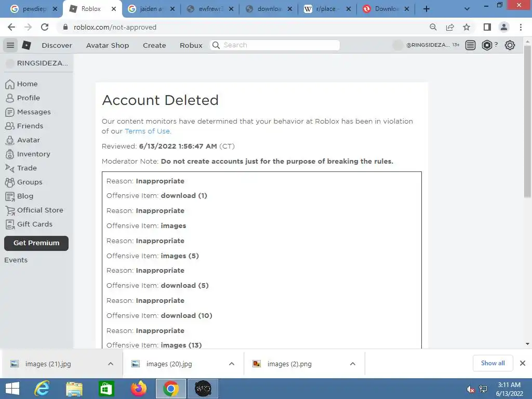Click Show all downloads button
The height and width of the screenshot is (399, 532).
coord(493,363)
